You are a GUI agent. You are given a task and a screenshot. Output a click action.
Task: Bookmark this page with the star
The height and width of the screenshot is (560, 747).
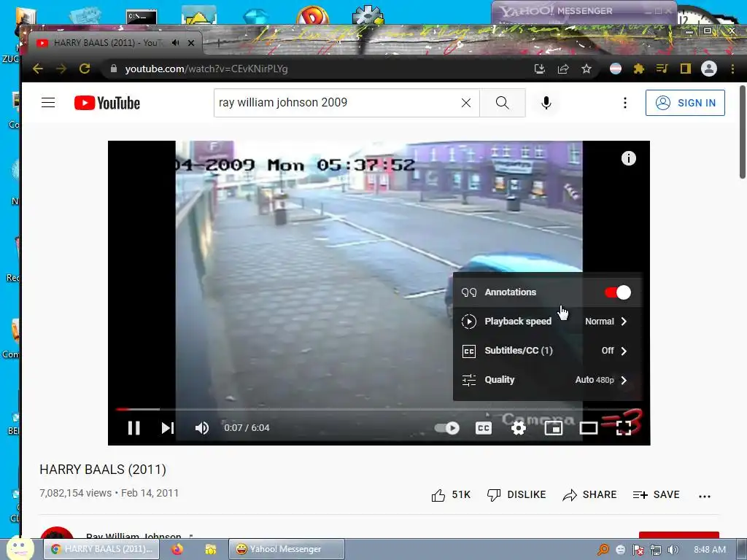(587, 69)
